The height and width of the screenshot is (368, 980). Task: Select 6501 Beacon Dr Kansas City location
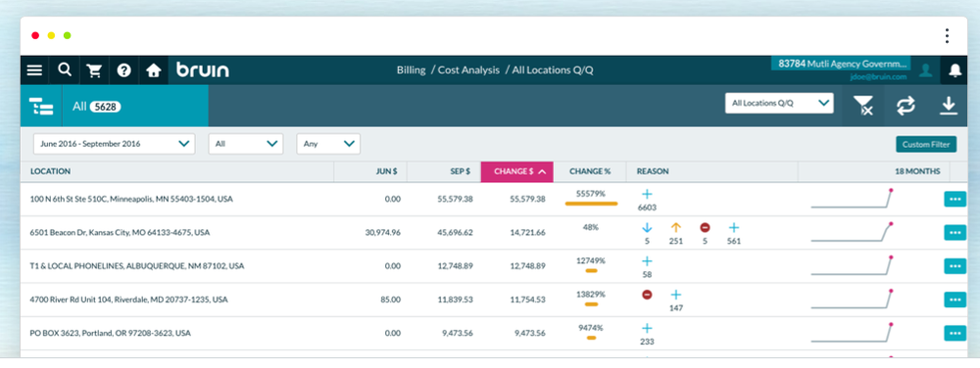120,233
